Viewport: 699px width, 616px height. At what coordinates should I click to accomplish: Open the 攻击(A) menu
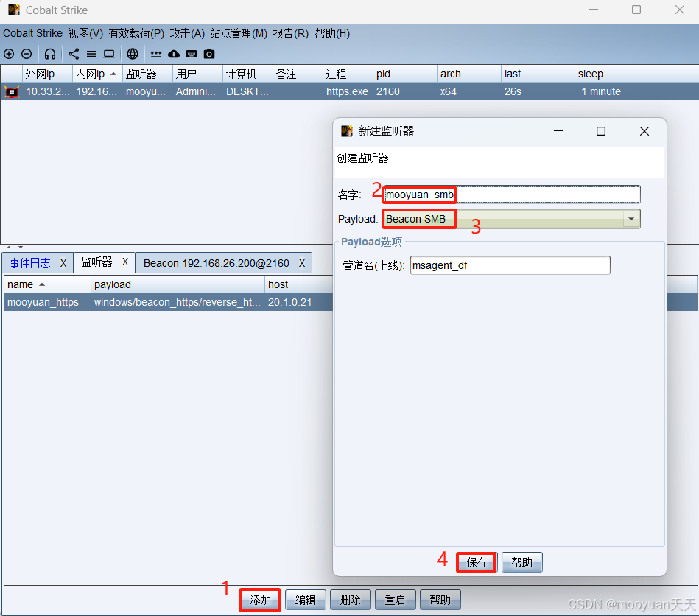click(x=187, y=33)
